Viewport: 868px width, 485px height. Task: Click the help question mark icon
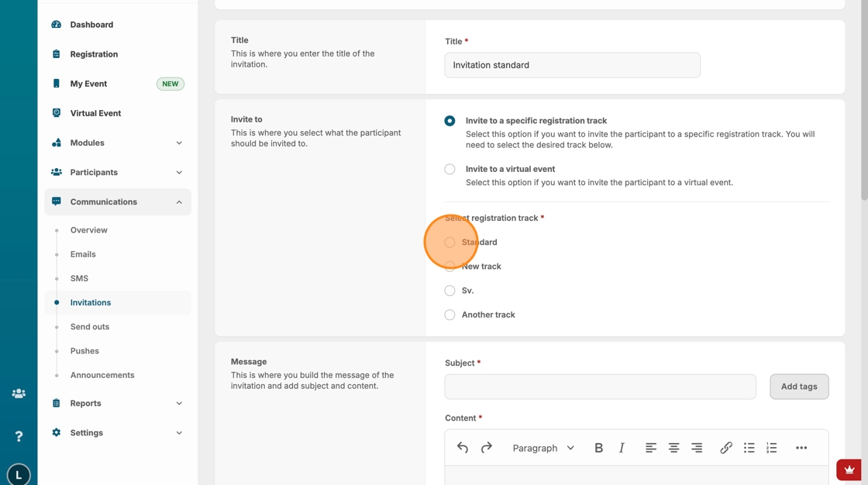19,436
